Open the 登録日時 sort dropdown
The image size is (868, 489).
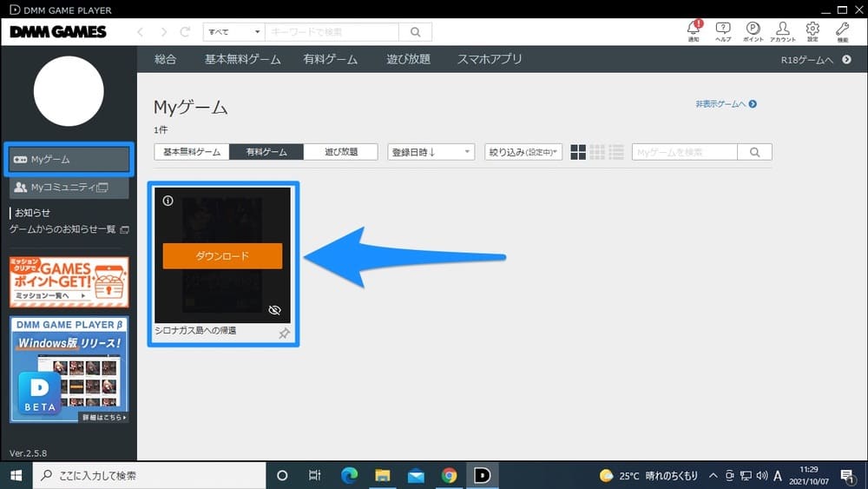coord(431,152)
